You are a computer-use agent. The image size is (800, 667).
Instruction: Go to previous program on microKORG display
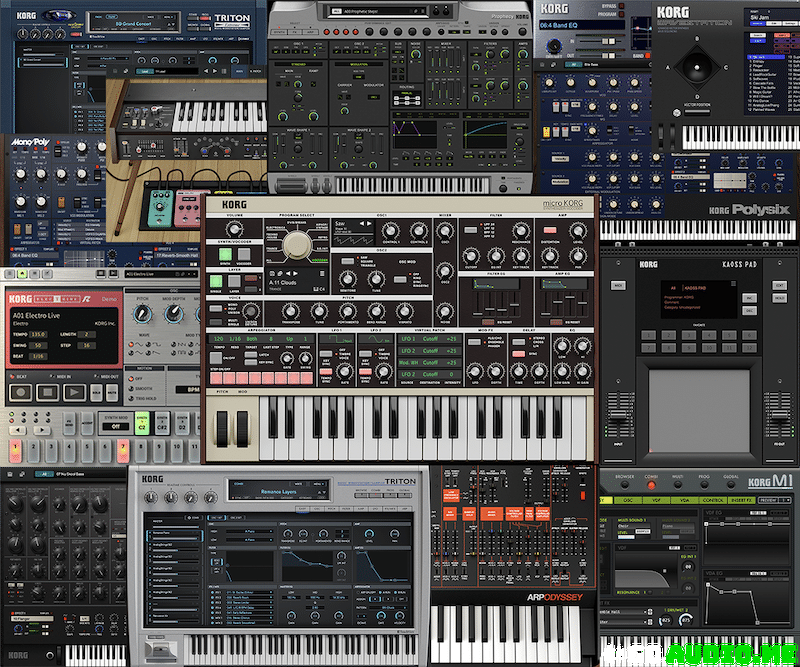coord(287,274)
